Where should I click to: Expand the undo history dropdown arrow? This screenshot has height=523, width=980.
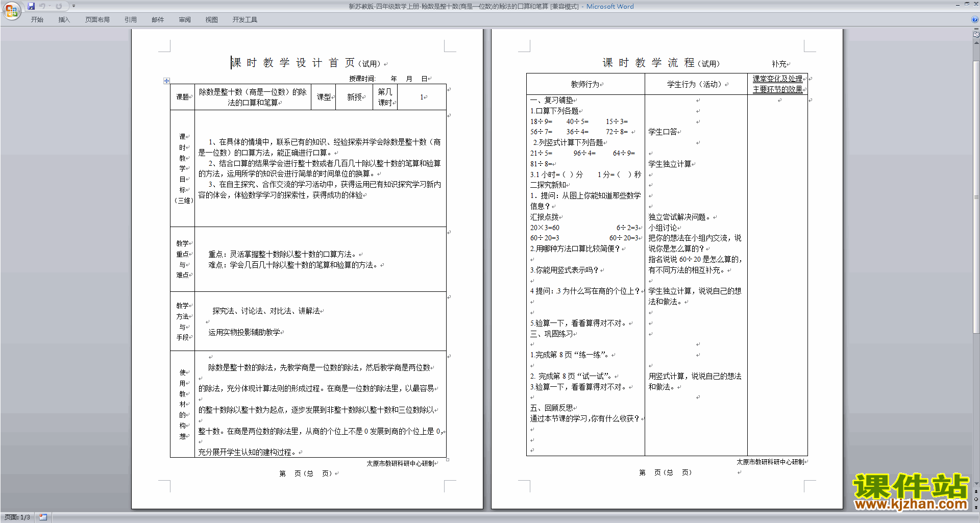point(50,6)
